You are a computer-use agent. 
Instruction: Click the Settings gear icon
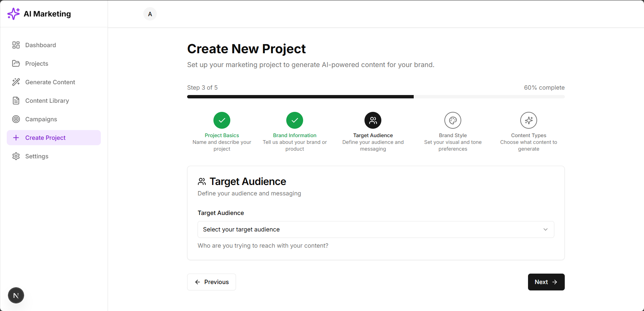(16, 156)
